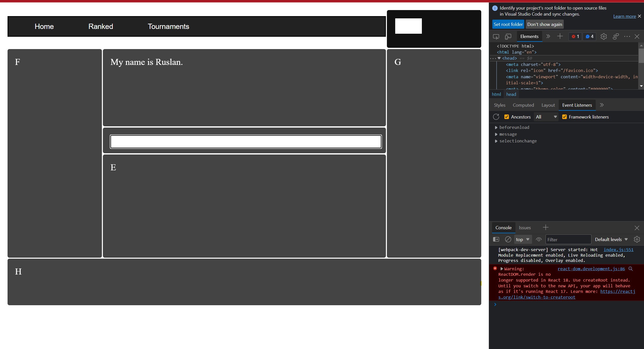The image size is (644, 349).
Task: Add a drawer tool next to Issues
Action: pyautogui.click(x=546, y=227)
